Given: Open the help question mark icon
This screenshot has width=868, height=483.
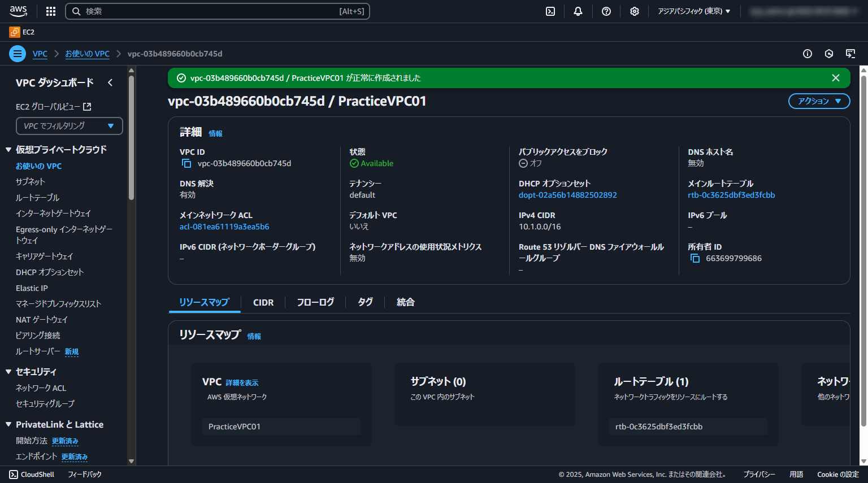Looking at the screenshot, I should click(606, 11).
